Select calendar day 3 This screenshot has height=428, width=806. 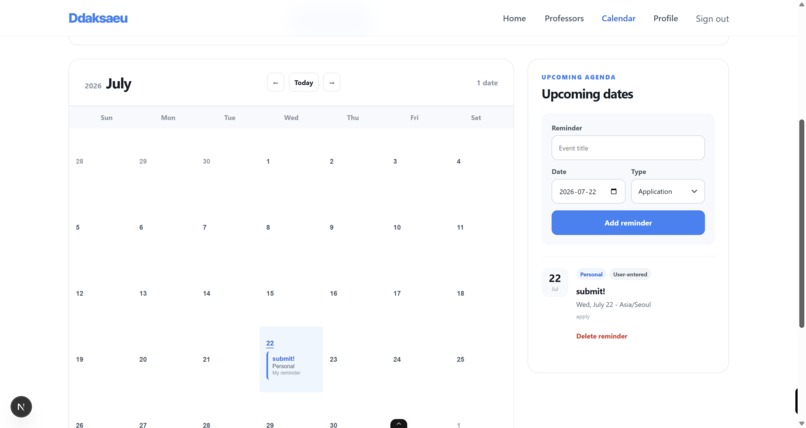pos(395,161)
